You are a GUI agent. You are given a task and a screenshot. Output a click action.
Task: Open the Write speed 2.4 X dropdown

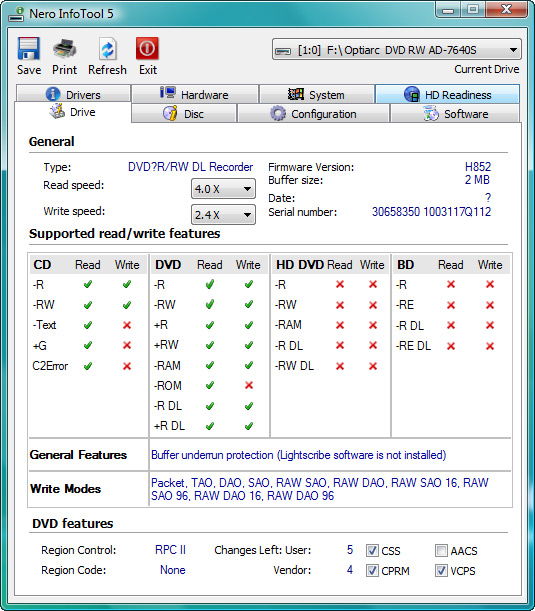tap(223, 215)
